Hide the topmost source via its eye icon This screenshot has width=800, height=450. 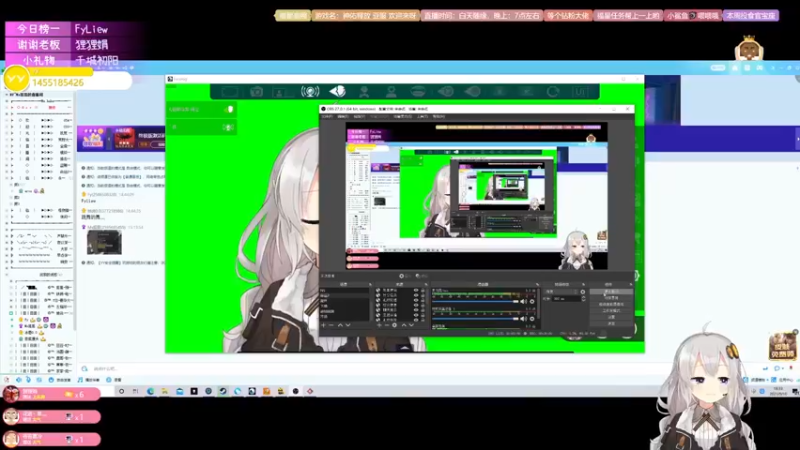[416, 290]
